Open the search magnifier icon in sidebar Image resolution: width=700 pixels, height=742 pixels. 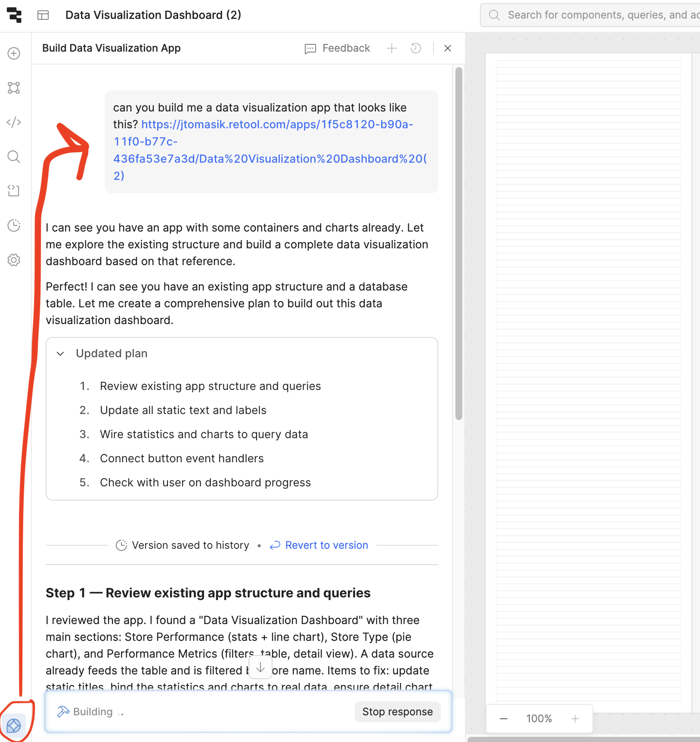pyautogui.click(x=14, y=157)
